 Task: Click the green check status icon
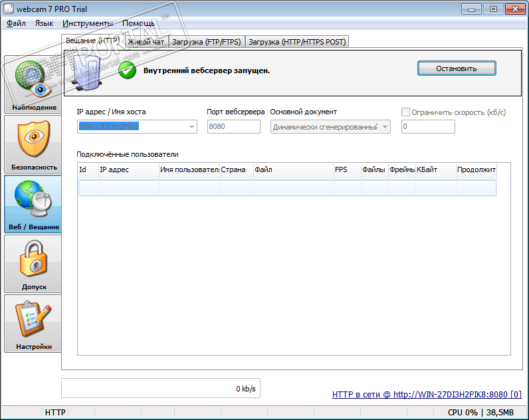click(127, 70)
